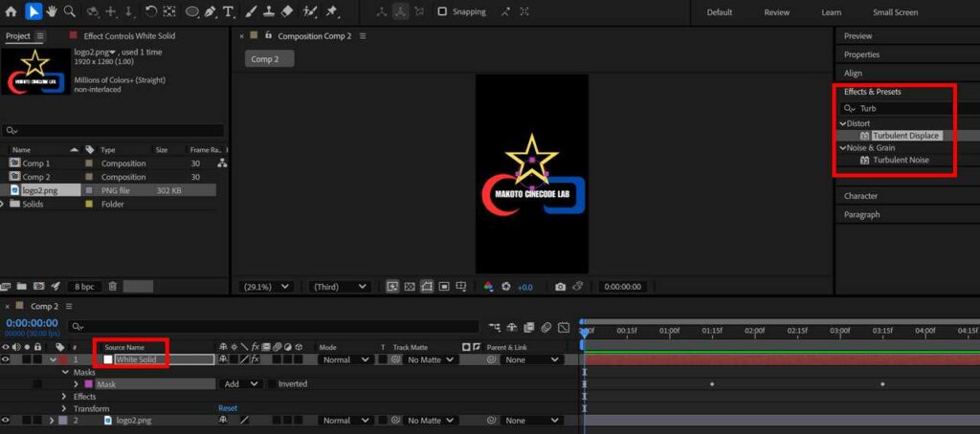This screenshot has height=434, width=980.
Task: Toggle lock switch on White Solid layer
Action: 37,359
